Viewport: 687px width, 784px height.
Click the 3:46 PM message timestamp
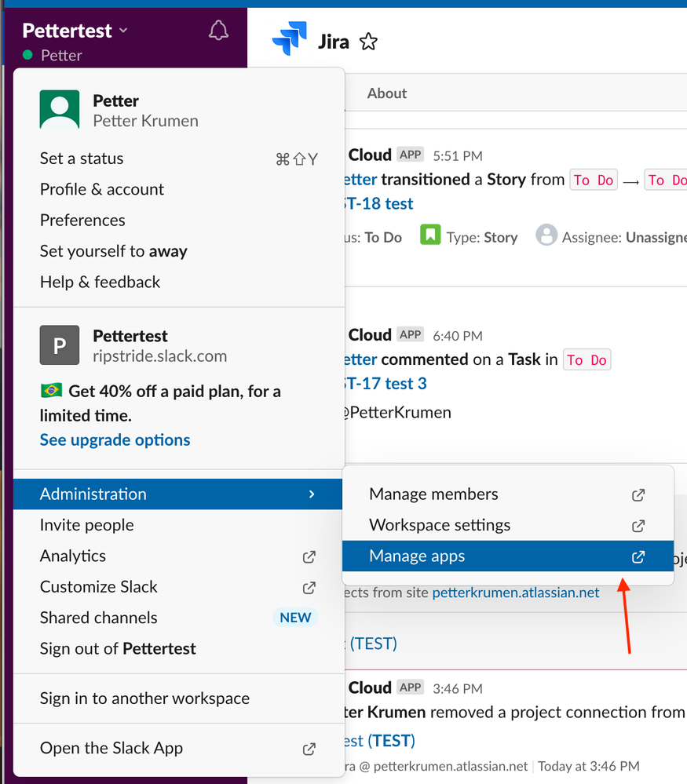click(x=457, y=689)
